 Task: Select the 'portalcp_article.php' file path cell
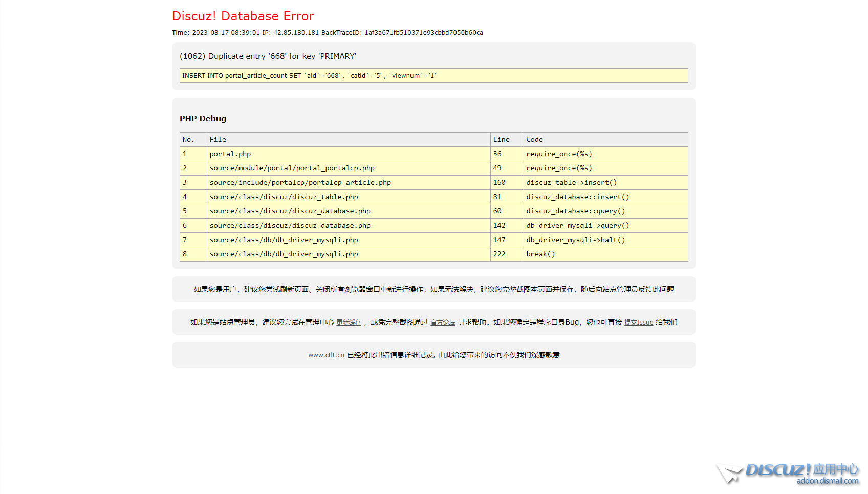349,183
